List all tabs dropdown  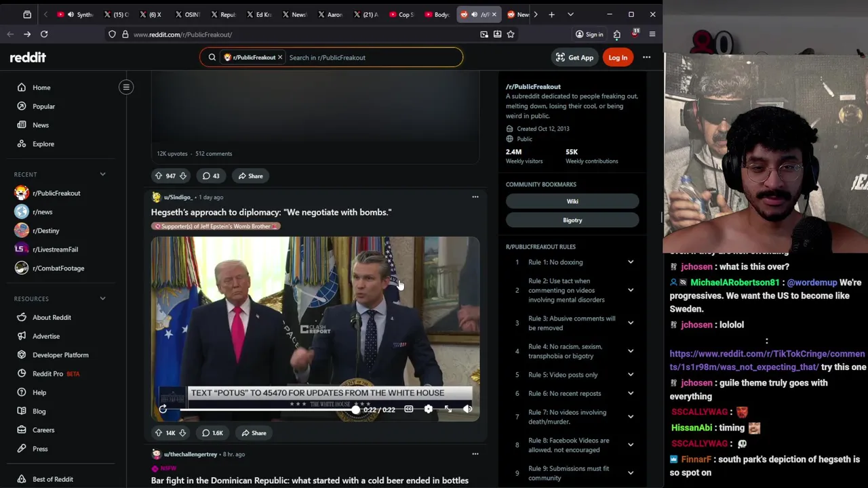pos(570,14)
